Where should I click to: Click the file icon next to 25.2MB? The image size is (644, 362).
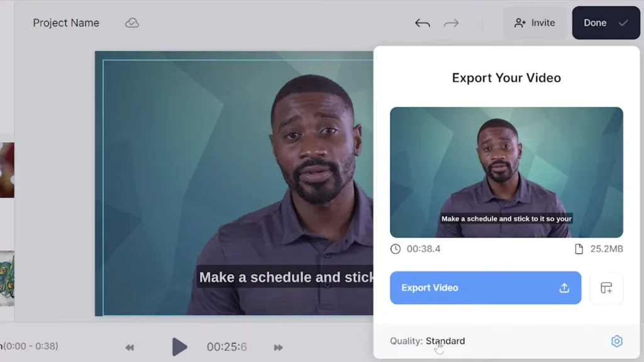(x=579, y=249)
